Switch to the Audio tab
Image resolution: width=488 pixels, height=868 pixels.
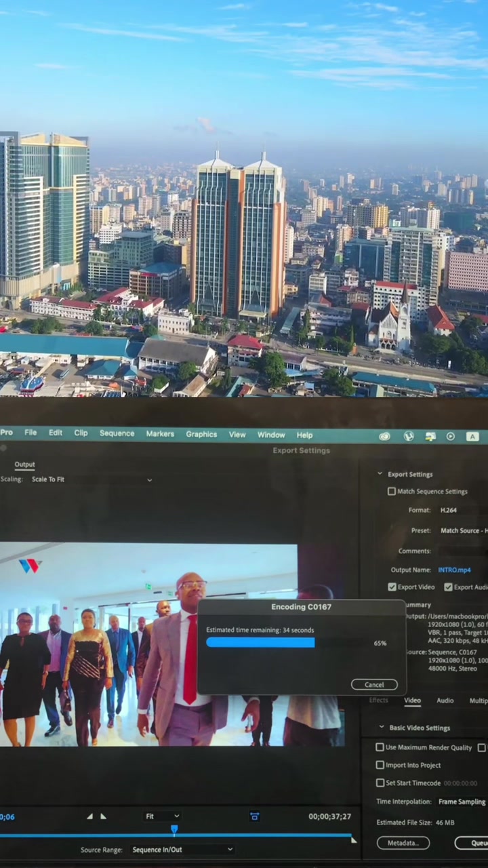445,701
